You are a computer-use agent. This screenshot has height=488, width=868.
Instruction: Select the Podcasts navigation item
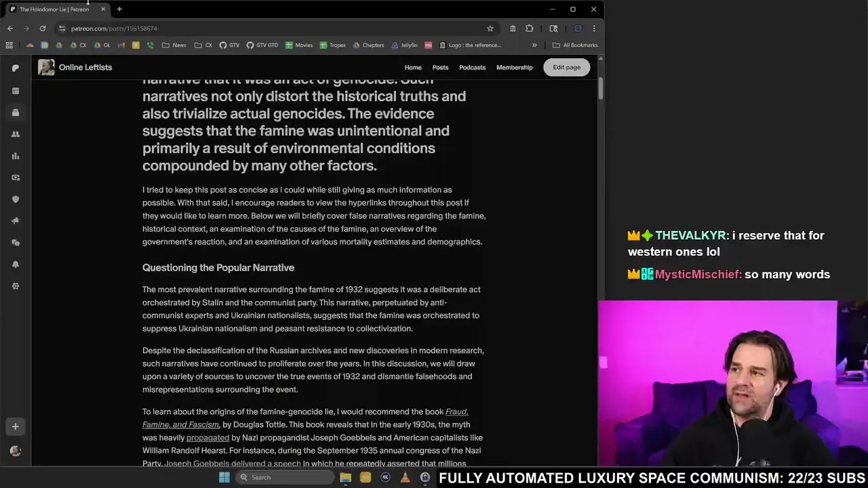pos(472,68)
